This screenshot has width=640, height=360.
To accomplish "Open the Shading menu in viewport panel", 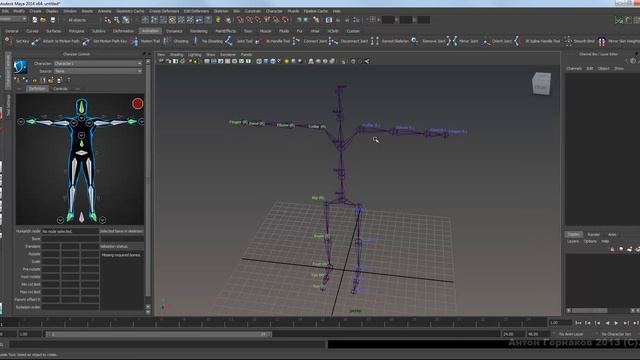I will pyautogui.click(x=177, y=54).
